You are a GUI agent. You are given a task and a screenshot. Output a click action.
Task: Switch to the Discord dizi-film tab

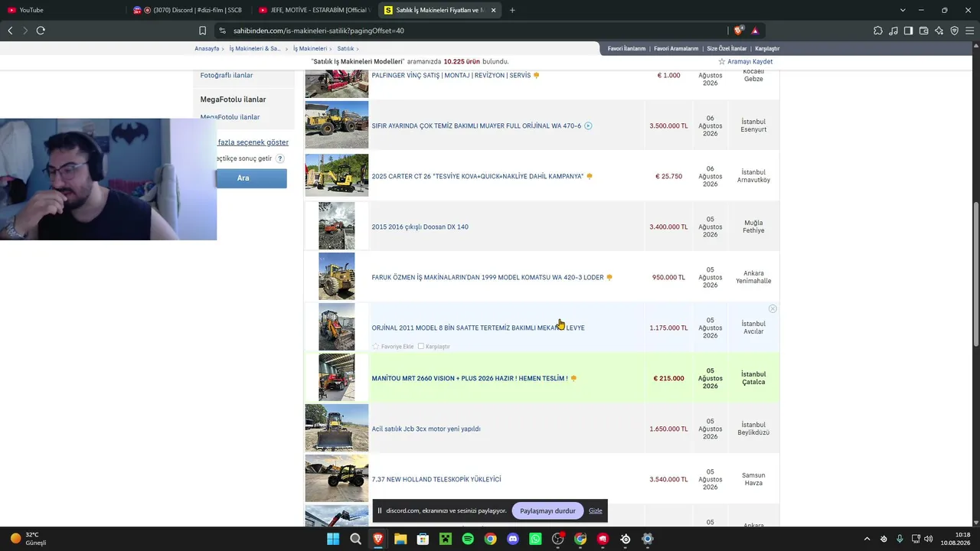188,10
